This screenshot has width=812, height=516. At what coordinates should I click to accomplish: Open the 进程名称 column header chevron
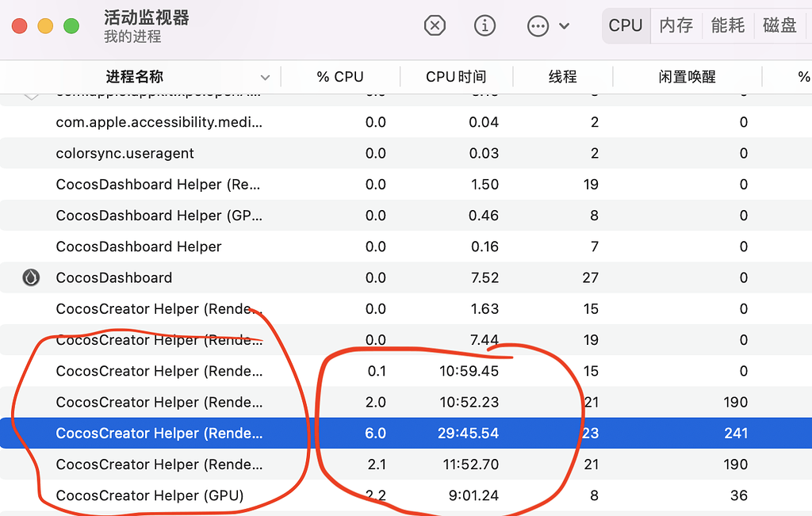pyautogui.click(x=265, y=76)
